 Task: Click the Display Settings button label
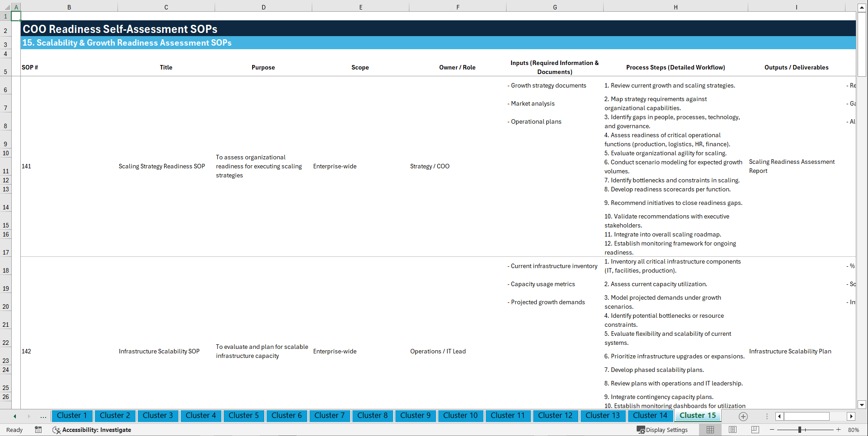667,430
